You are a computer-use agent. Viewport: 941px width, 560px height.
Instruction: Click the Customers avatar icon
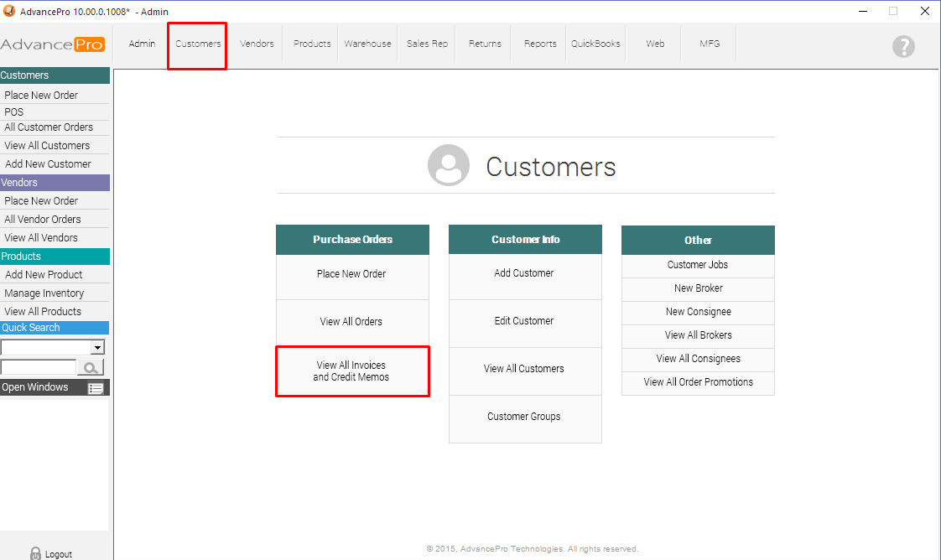tap(448, 165)
